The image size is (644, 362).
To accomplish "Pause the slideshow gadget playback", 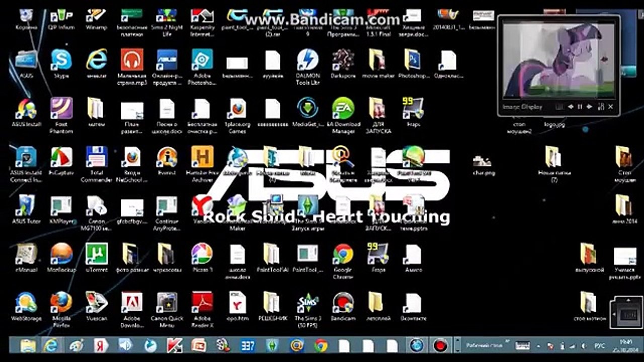I will [580, 107].
